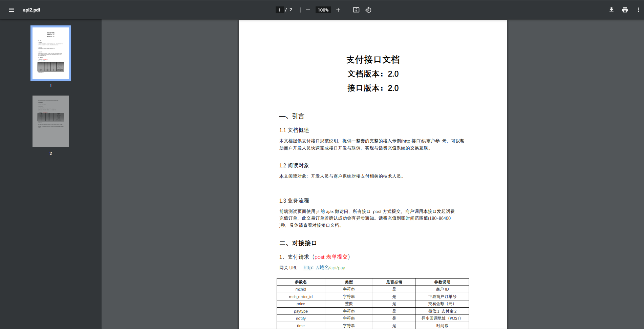This screenshot has width=644, height=329.
Task: Activate the fit-to-page view icon
Action: pyautogui.click(x=356, y=10)
